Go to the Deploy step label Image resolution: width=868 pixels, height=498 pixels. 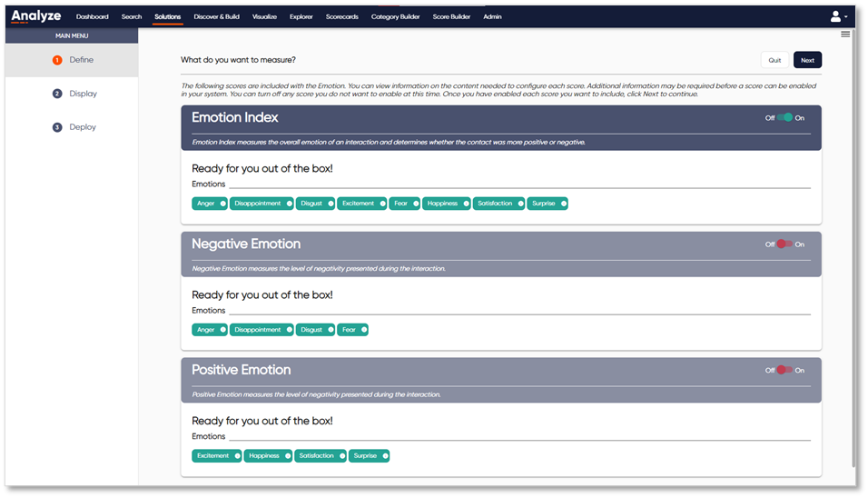[83, 127]
